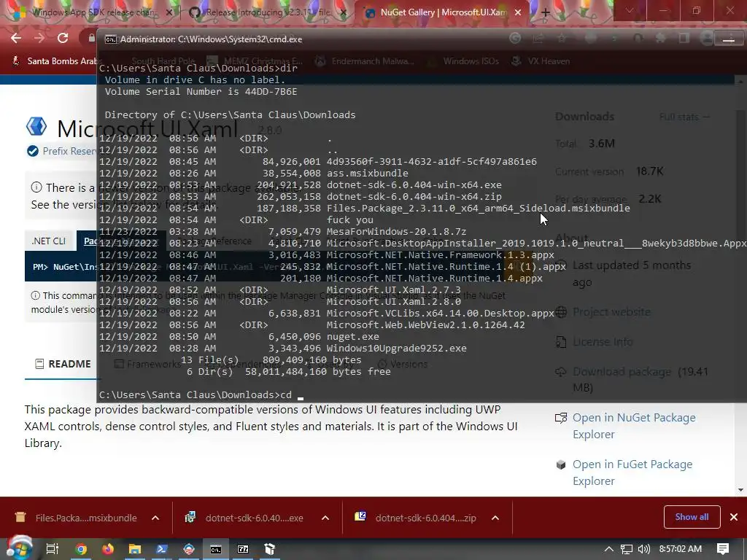Click Show all downloads button
The image size is (747, 560).
point(692,517)
